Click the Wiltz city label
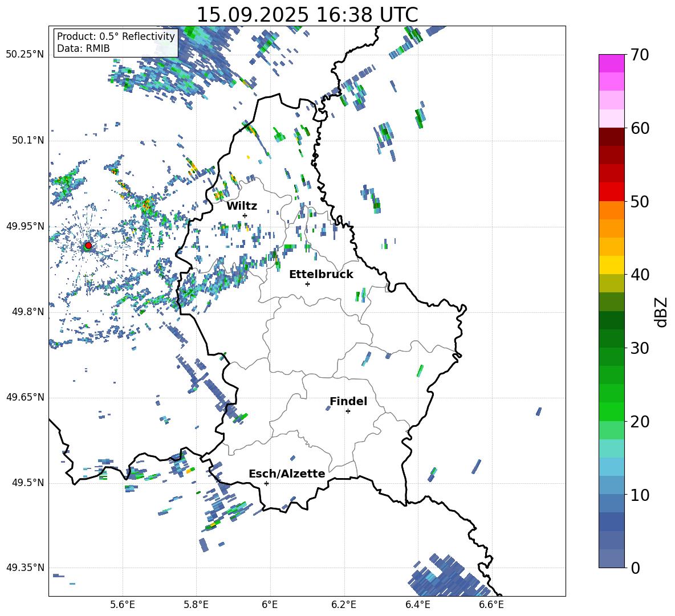The image size is (675, 616). click(x=242, y=206)
